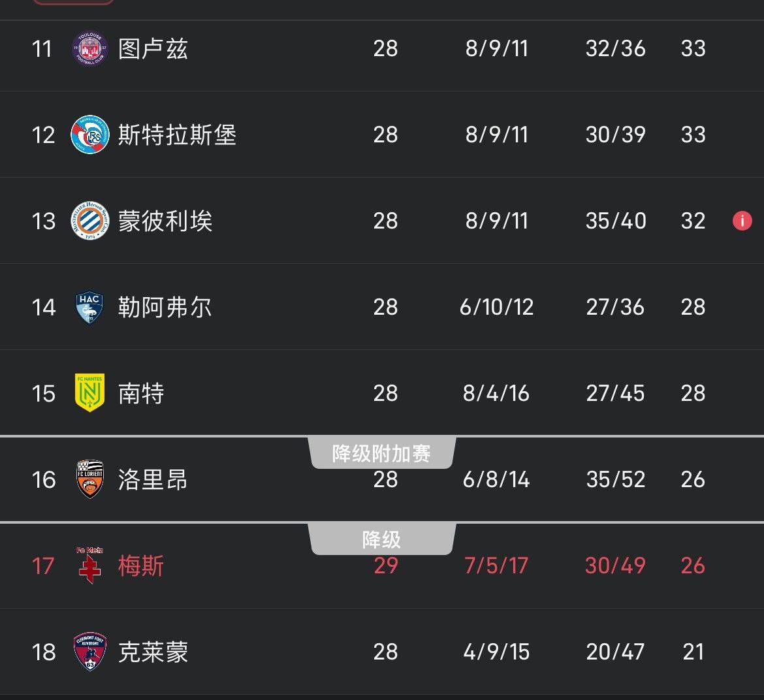Tap the 降级 relegation zone label
The width and height of the screenshot is (764, 700).
[382, 540]
